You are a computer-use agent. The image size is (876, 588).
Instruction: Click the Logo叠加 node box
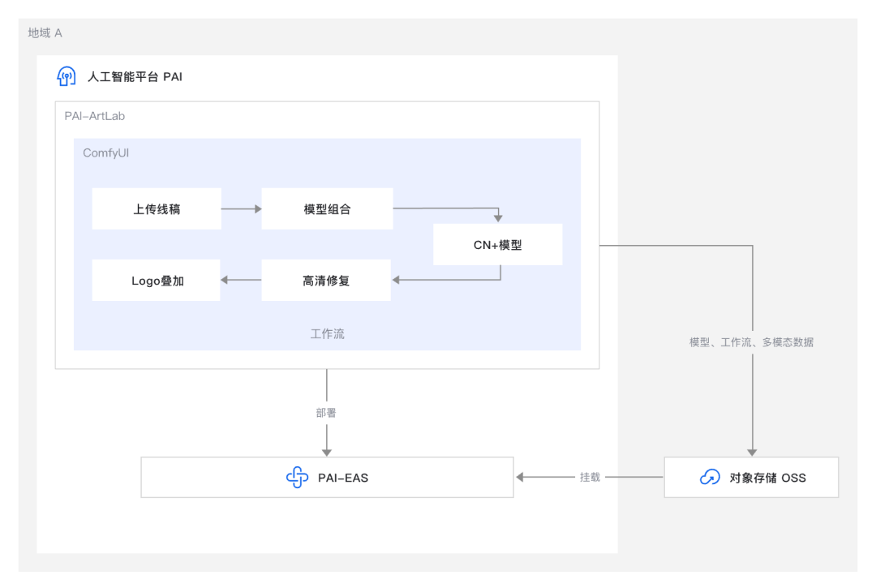(x=157, y=281)
